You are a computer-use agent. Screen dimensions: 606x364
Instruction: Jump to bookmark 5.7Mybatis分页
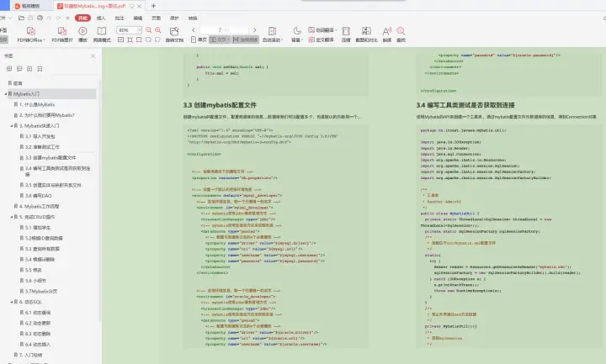point(41,291)
